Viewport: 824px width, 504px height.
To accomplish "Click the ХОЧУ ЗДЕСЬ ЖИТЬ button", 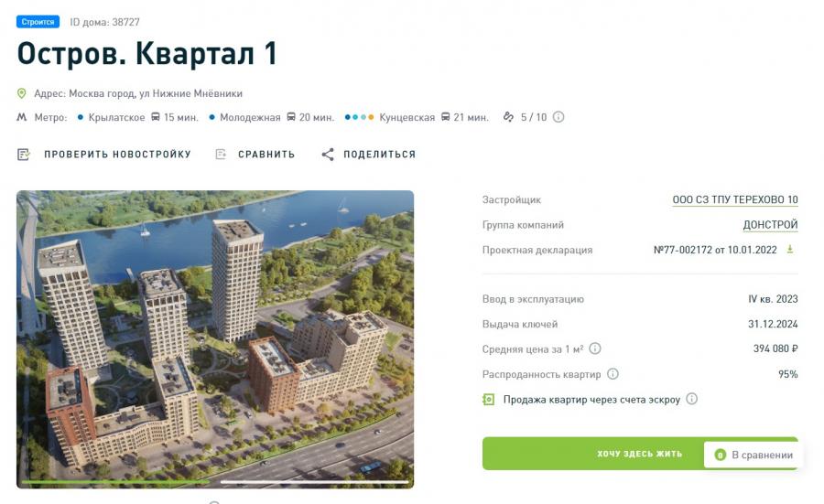I will (x=640, y=454).
